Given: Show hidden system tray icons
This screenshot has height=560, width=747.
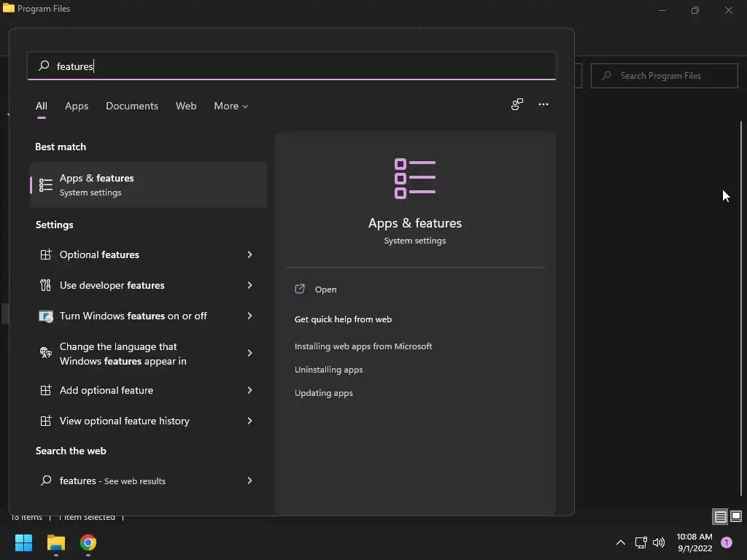Looking at the screenshot, I should (621, 542).
